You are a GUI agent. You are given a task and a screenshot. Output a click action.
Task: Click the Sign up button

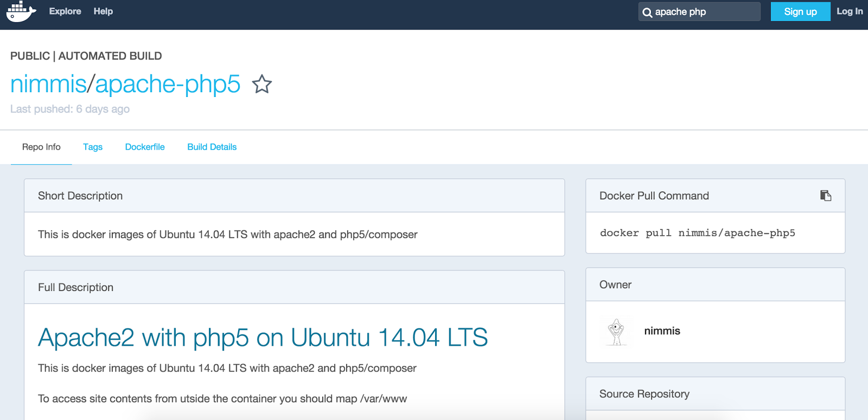tap(800, 11)
